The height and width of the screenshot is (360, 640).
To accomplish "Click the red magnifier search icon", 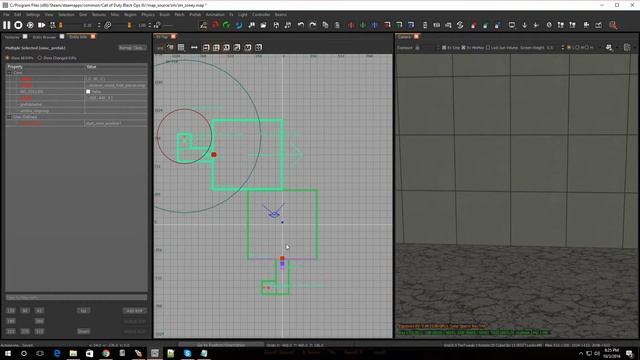I will tap(613, 25).
